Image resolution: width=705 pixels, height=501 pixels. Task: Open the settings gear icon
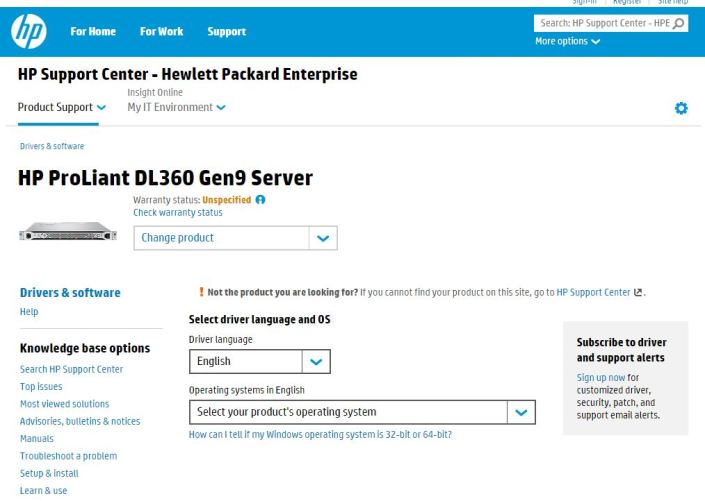681,108
